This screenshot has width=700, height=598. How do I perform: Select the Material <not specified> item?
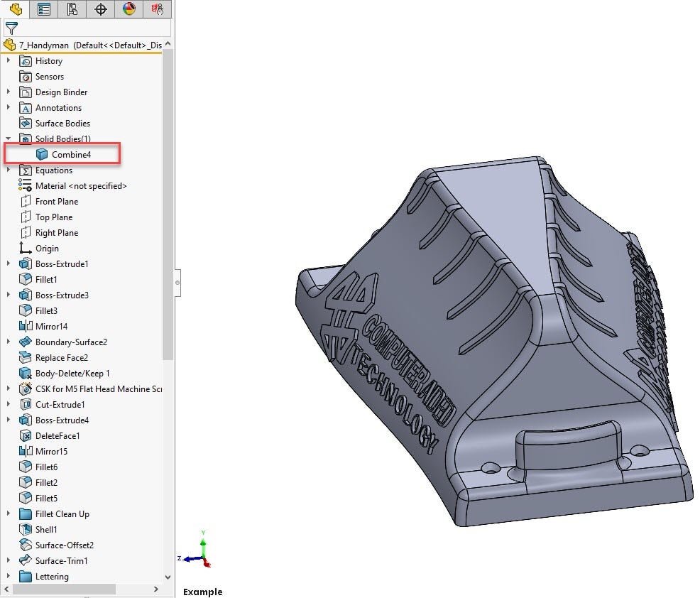[x=81, y=186]
